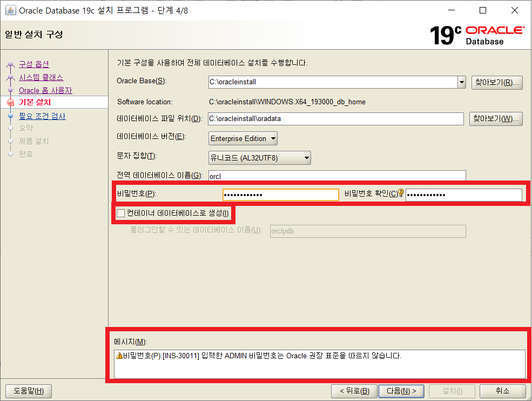Image resolution: width=532 pixels, height=401 pixels.
Task: Minimize the Oracle installer window
Action: (x=451, y=10)
